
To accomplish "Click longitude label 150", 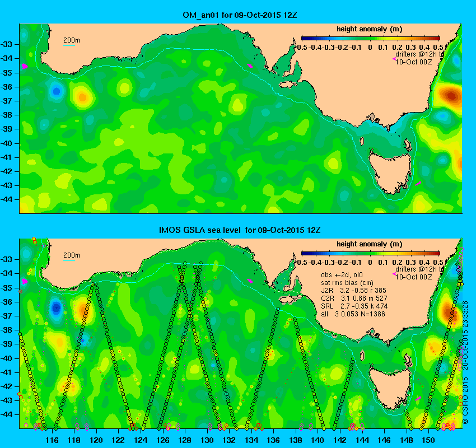I will point(428,440).
